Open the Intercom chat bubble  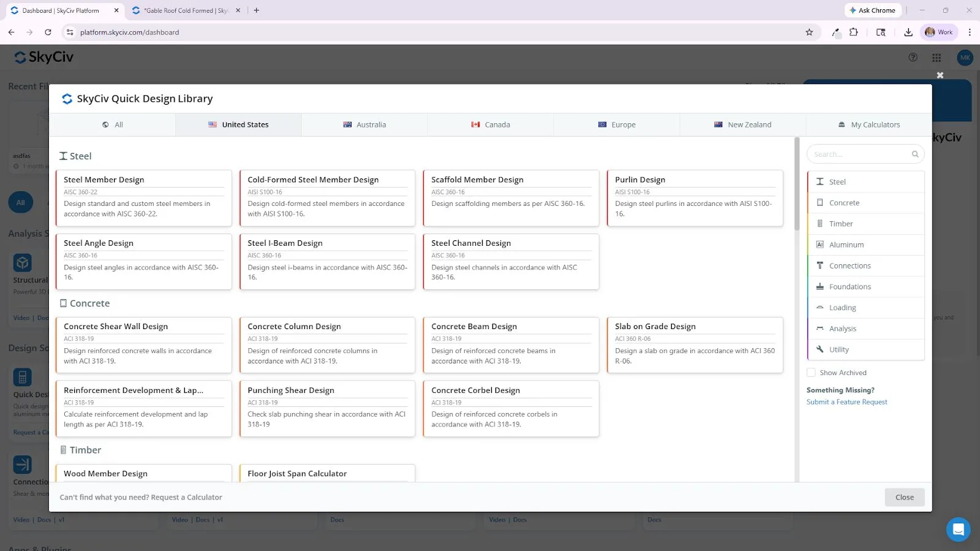point(959,530)
